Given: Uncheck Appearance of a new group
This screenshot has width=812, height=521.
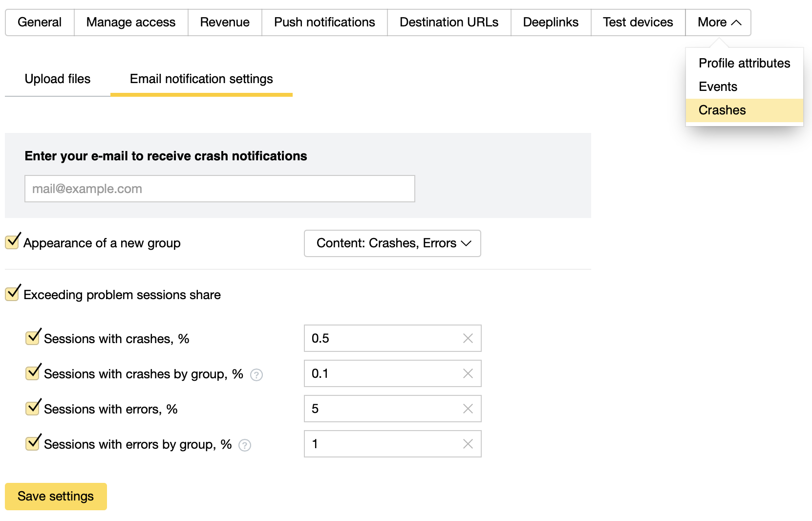Looking at the screenshot, I should (x=12, y=242).
